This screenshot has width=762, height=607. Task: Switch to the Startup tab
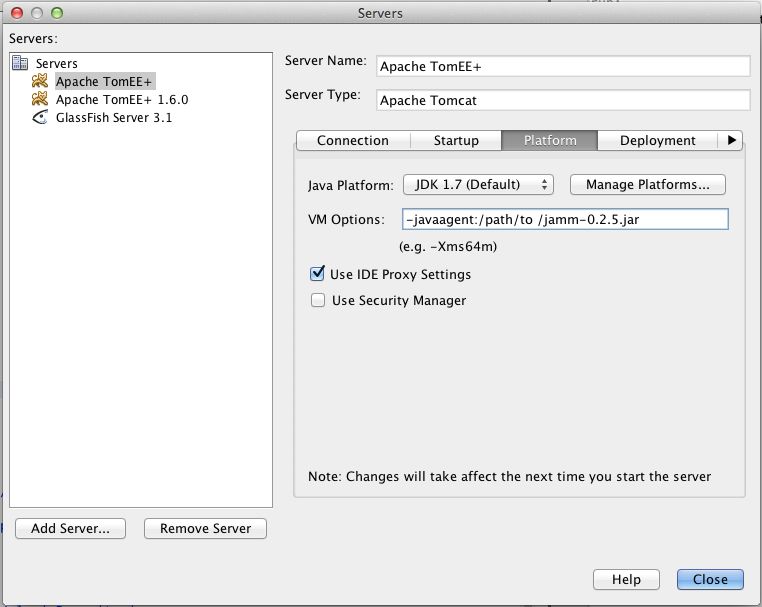tap(456, 140)
